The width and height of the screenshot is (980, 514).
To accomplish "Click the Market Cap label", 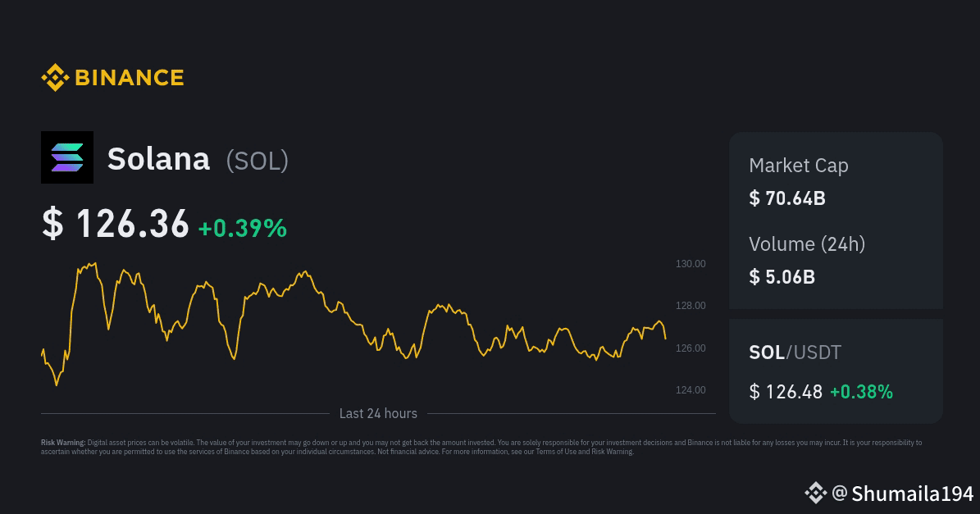I will 799,166.
